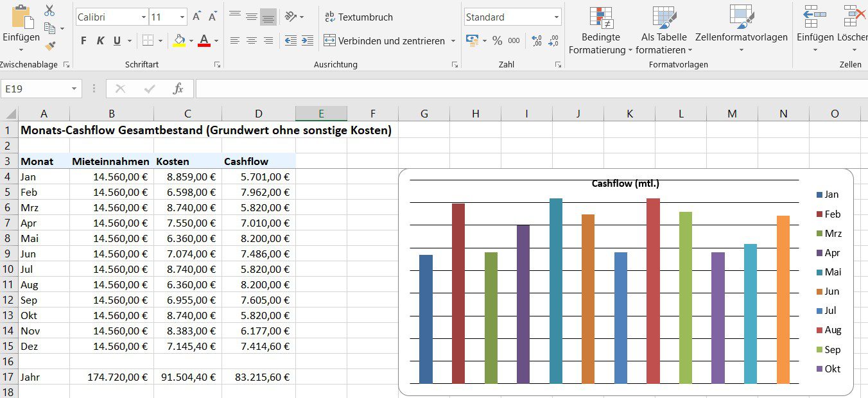Click the insert function fx icon
The image size is (868, 398).
click(178, 89)
